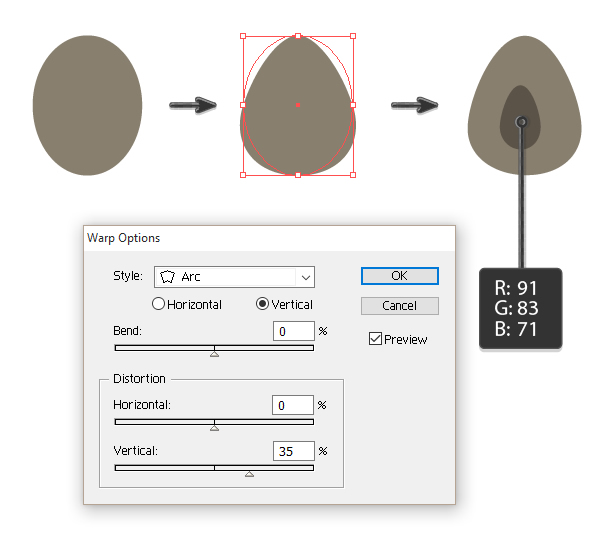Click the Bend percentage input field

click(292, 331)
